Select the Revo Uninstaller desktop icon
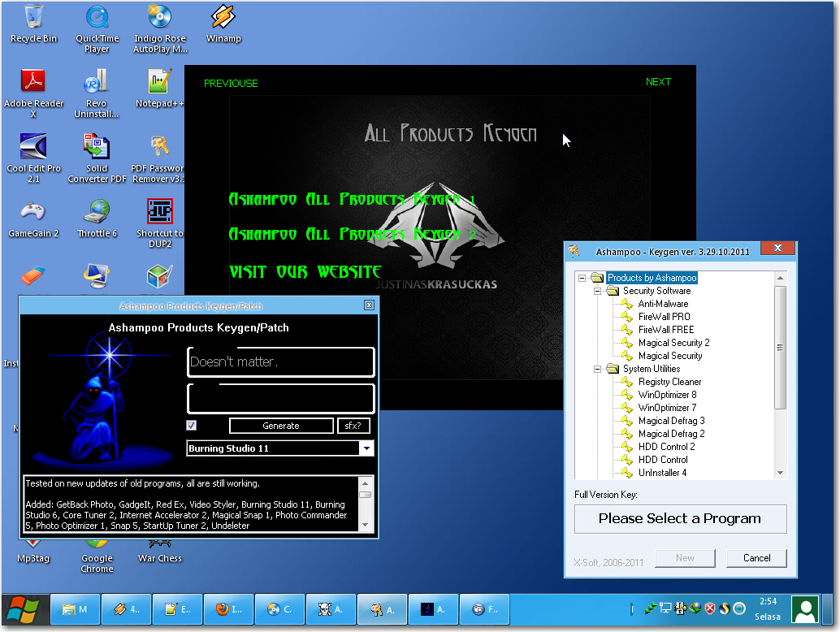Viewport: 840px width, 632px height. 97,93
